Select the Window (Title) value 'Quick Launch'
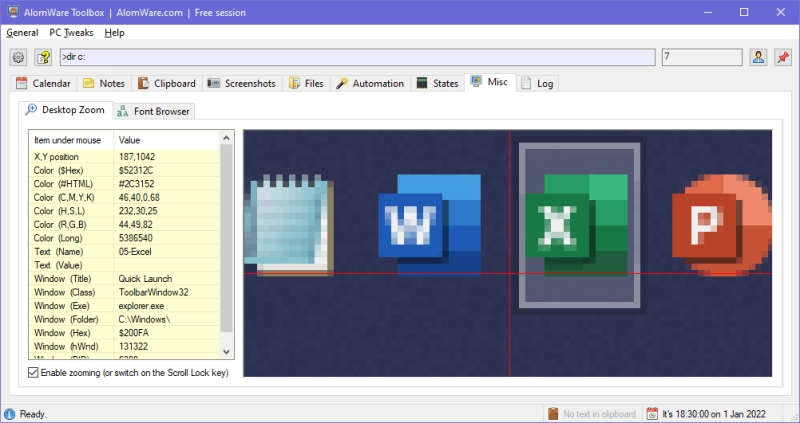Screen dimensions: 800x423 point(145,279)
